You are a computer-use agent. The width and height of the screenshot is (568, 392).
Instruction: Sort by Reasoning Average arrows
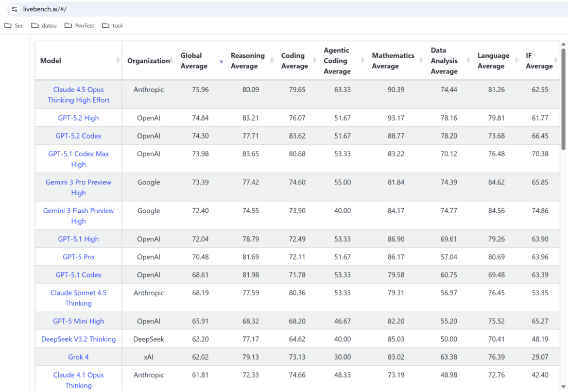(272, 60)
